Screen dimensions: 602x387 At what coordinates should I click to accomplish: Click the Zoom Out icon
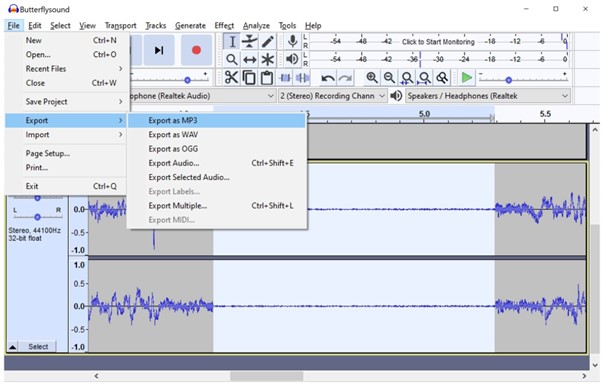pyautogui.click(x=389, y=78)
